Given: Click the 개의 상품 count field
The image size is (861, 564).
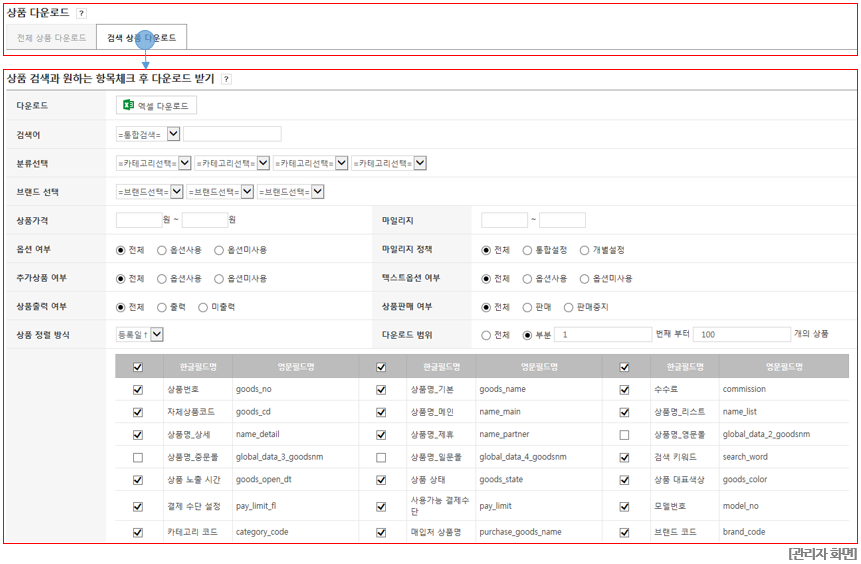Looking at the screenshot, I should tap(742, 334).
